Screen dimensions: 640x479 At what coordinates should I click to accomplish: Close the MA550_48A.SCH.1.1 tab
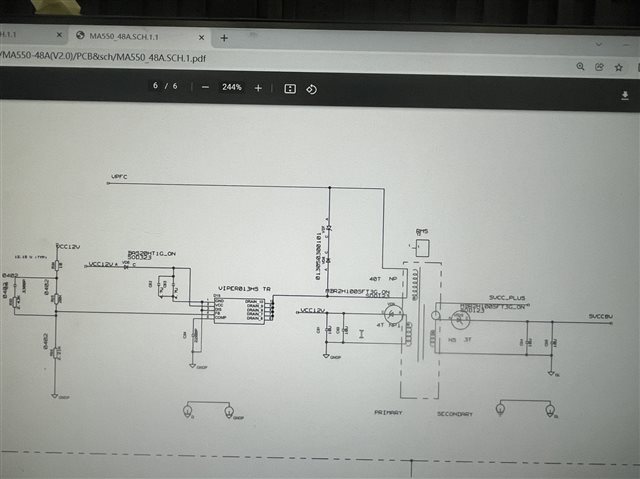point(201,37)
